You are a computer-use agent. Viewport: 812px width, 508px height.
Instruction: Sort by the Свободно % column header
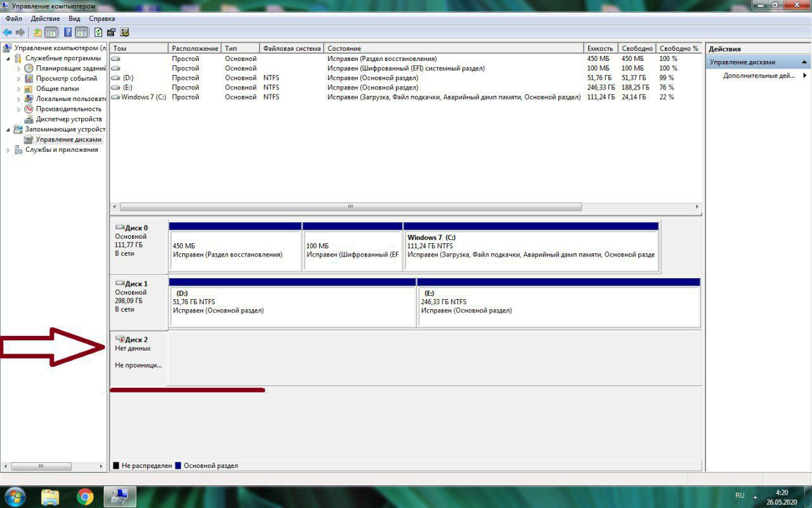(x=678, y=48)
